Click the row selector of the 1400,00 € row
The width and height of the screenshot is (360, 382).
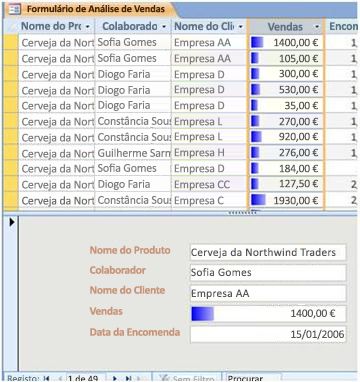coord(11,42)
